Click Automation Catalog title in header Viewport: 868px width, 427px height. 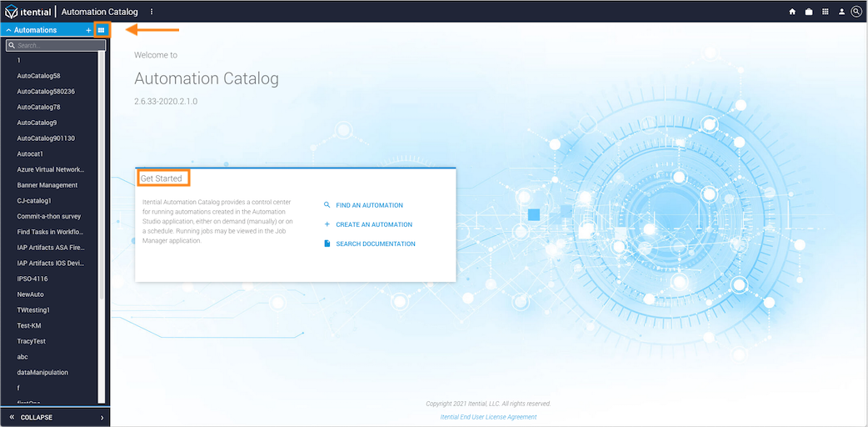pyautogui.click(x=100, y=12)
